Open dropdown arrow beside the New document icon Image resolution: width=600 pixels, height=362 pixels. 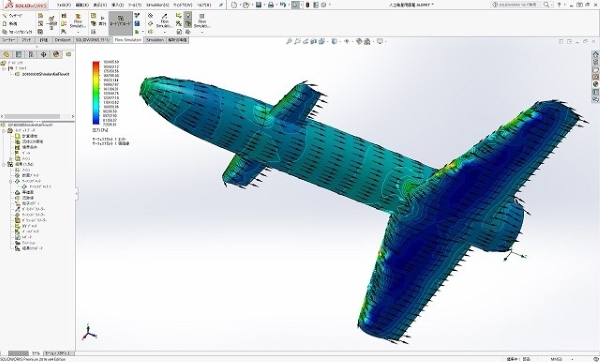240,5
